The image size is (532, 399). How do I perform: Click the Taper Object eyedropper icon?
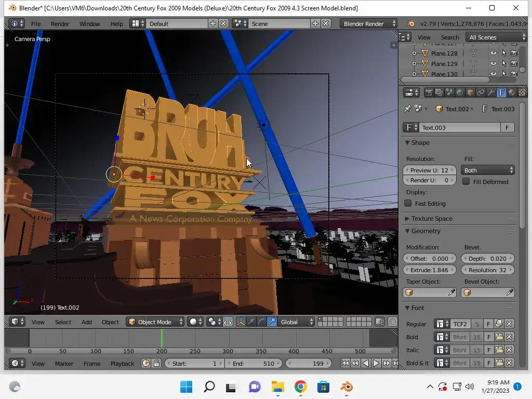(x=451, y=292)
